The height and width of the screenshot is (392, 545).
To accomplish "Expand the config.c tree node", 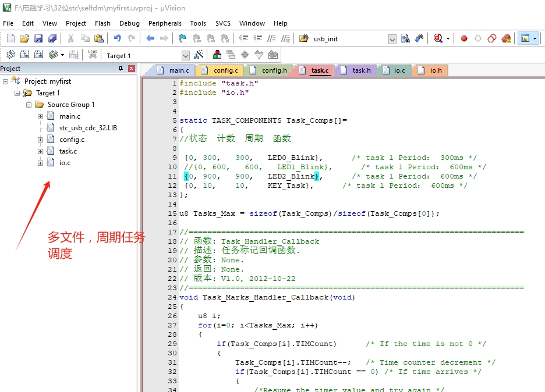I will [40, 140].
